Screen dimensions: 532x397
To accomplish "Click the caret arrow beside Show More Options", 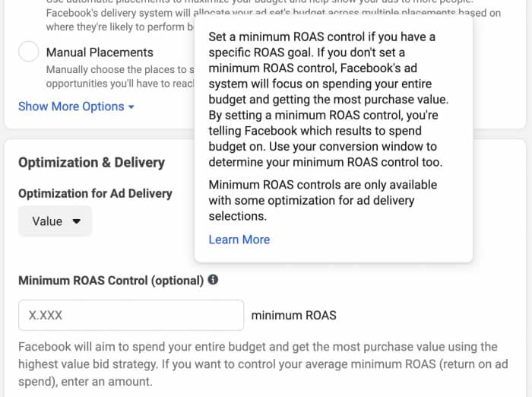I will point(131,107).
